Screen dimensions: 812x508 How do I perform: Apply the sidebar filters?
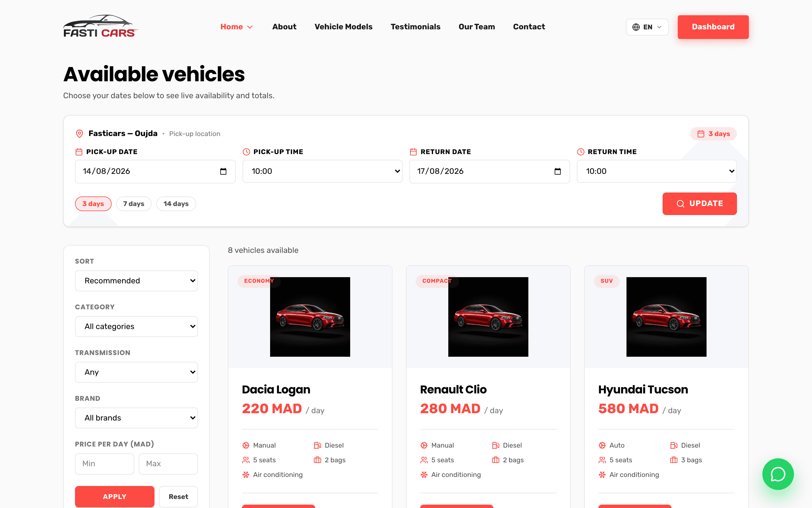114,497
